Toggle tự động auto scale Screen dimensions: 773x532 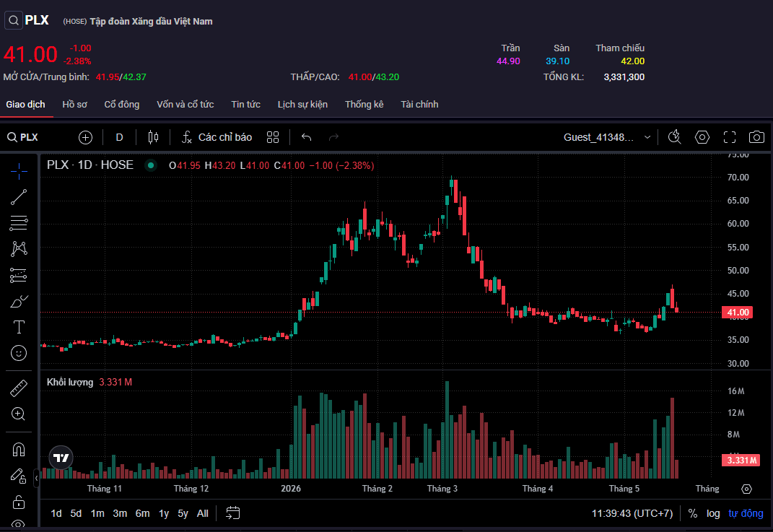(x=746, y=513)
